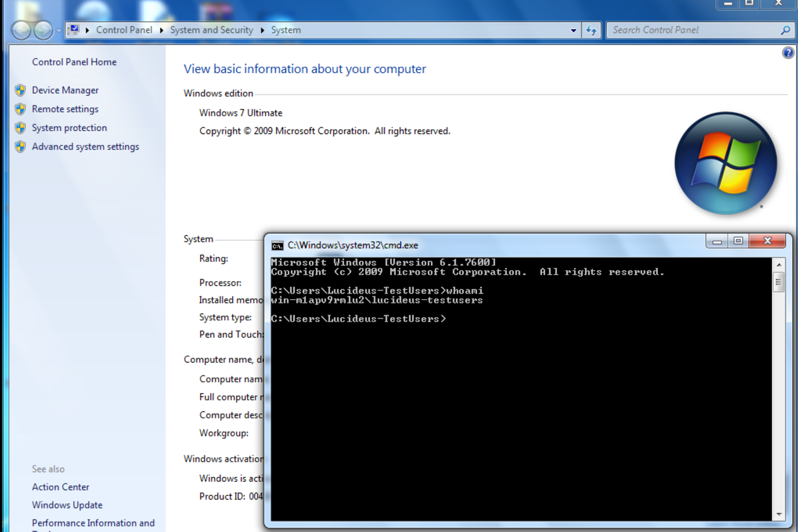Screen dimensions: 798x532
Task: Close the cmd.exe window
Action: pyautogui.click(x=768, y=241)
